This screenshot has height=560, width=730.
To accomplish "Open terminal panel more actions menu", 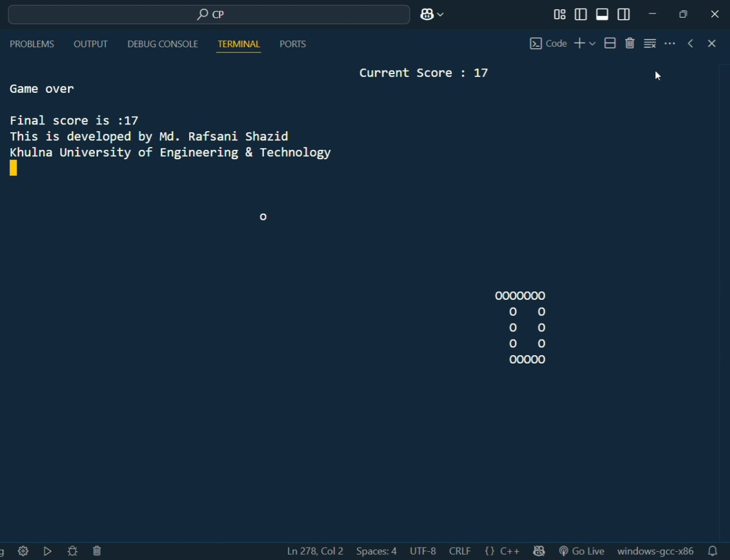I will tap(670, 44).
